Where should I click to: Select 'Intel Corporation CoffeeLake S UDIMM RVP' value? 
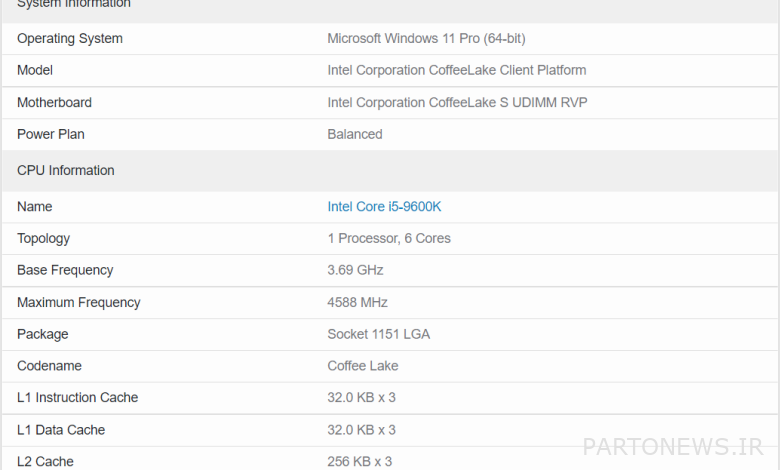pyautogui.click(x=457, y=102)
